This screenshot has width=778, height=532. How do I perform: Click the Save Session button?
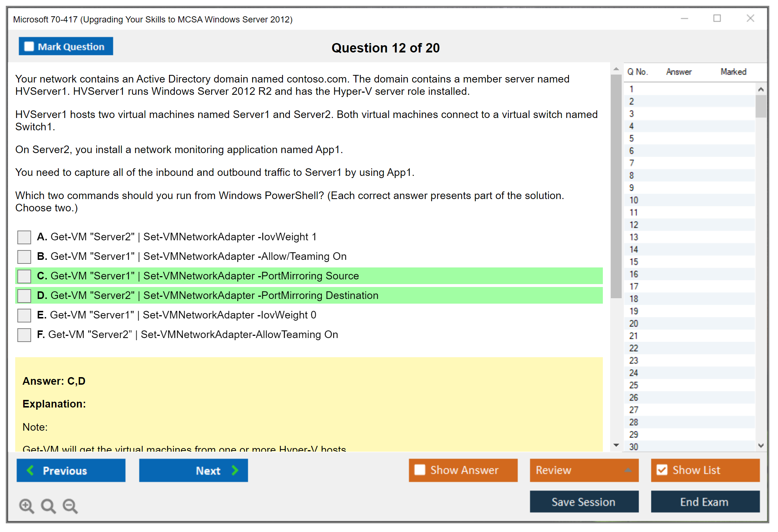pos(584,502)
